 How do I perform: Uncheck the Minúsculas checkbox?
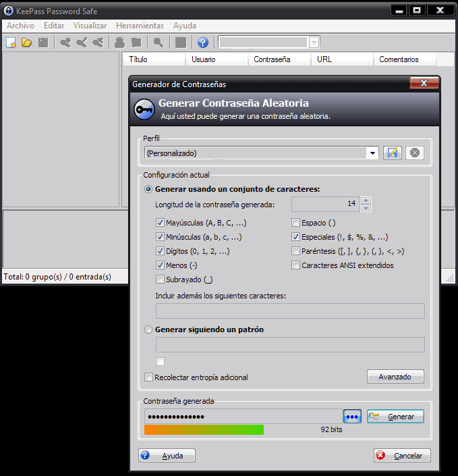pos(160,237)
